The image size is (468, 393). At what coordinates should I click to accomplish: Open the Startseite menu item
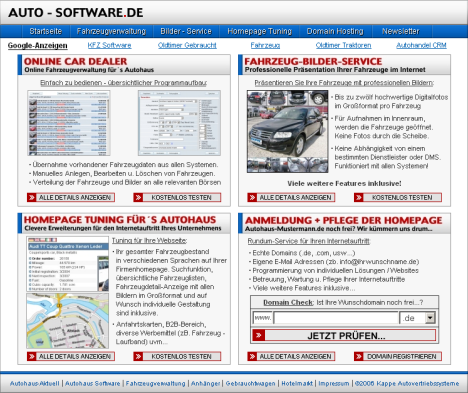(x=46, y=31)
